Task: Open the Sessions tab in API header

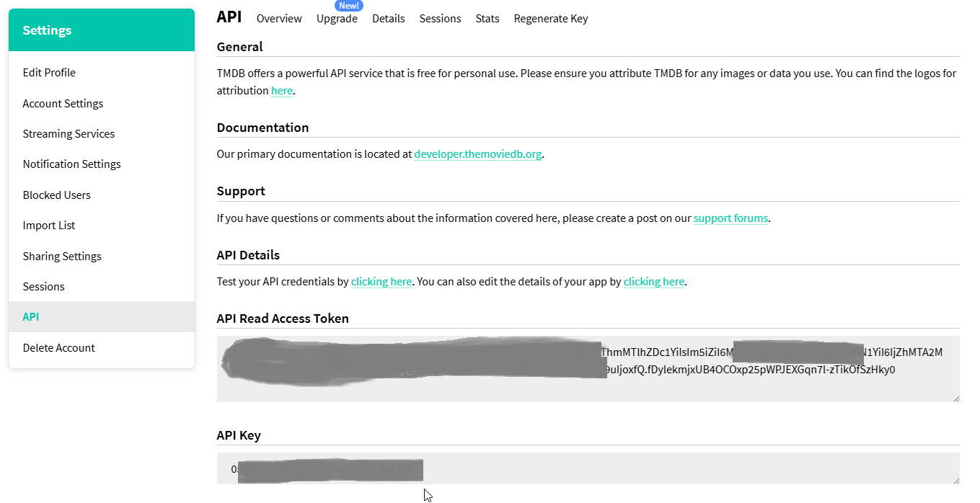Action: point(440,19)
